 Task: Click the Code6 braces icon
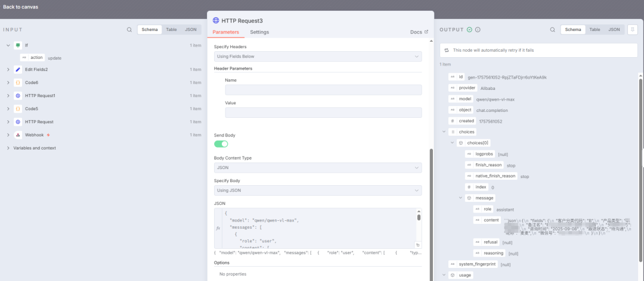pos(18,83)
